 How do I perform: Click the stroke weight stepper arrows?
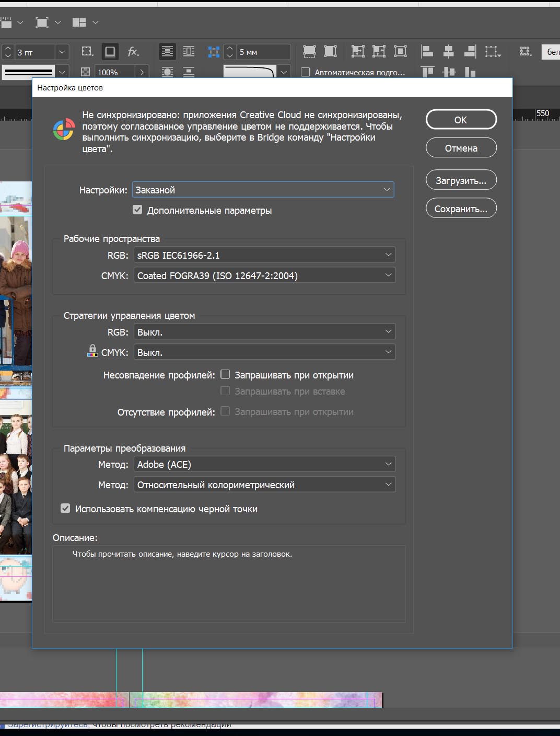tap(8, 52)
